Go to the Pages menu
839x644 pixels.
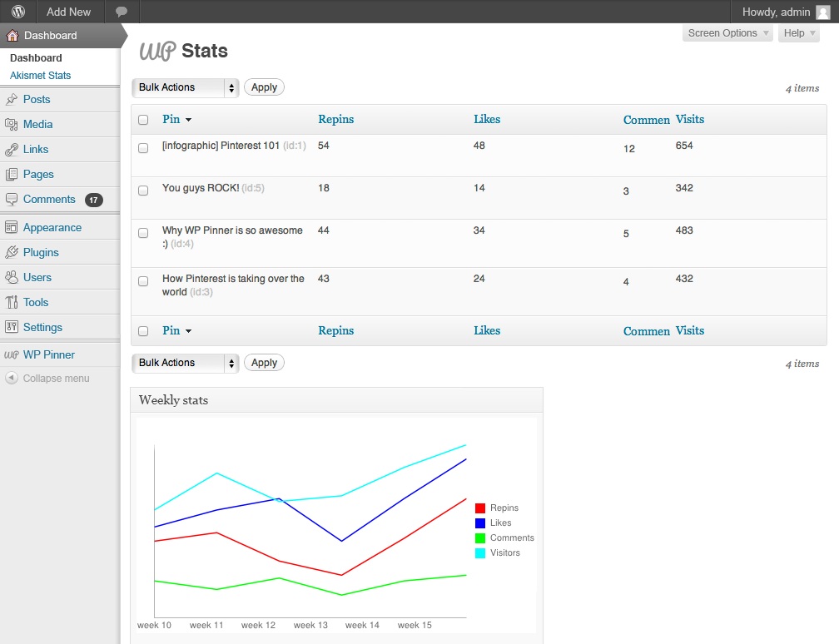pos(38,175)
